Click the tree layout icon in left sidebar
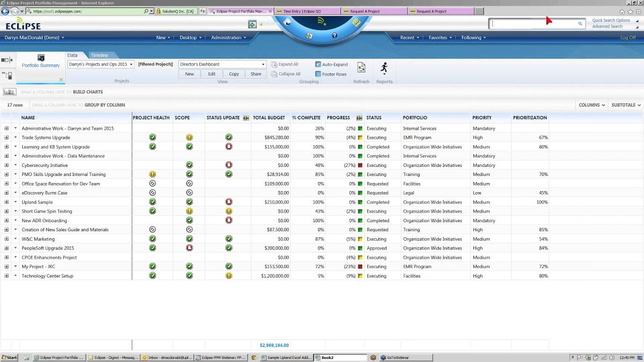Screen dimensions: 644x362 click(7, 76)
